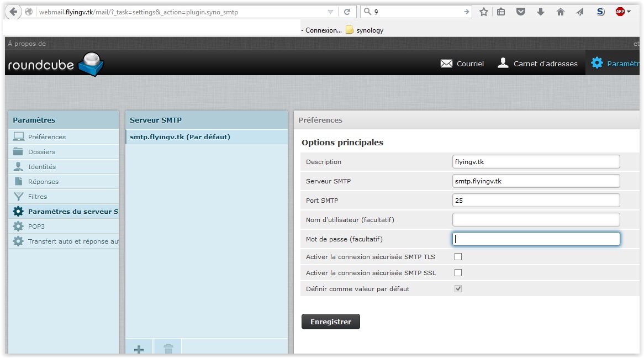Screen dimensions: 644x358
Task: Click the Port SMTP field
Action: 536,200
